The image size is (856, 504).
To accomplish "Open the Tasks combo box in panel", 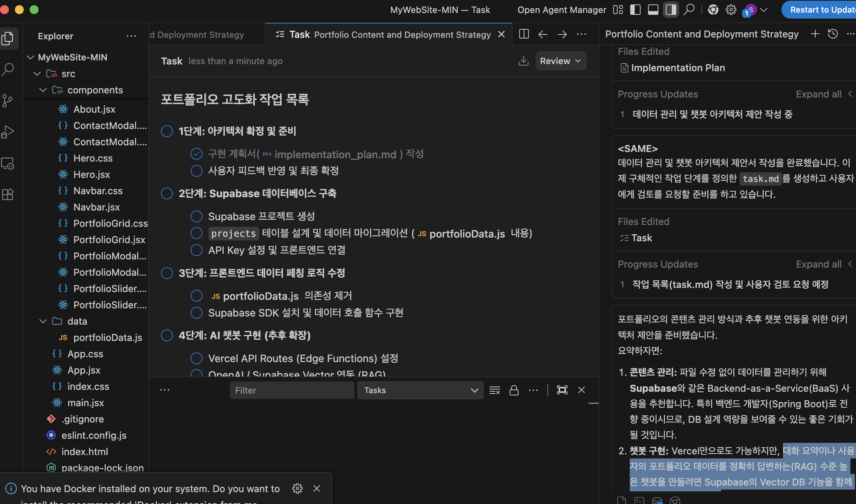I will [420, 390].
